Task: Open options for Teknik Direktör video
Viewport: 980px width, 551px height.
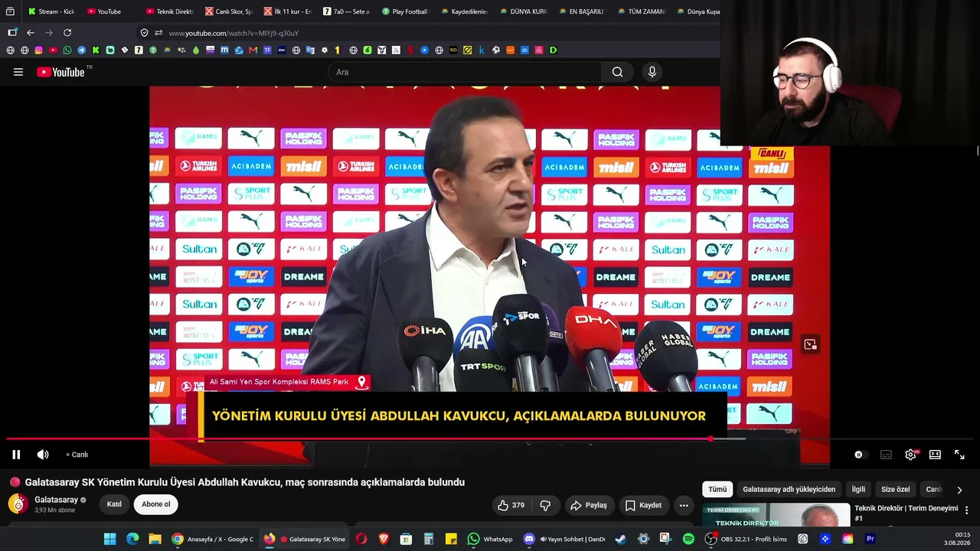Action: pyautogui.click(x=966, y=510)
